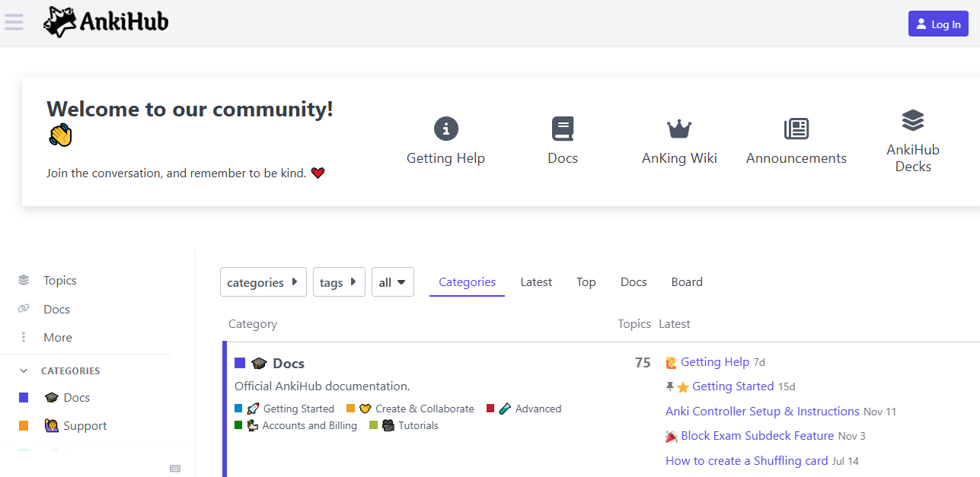This screenshot has width=980, height=477.
Task: Click the chain-link icon beside sidebar Docs
Action: click(24, 309)
